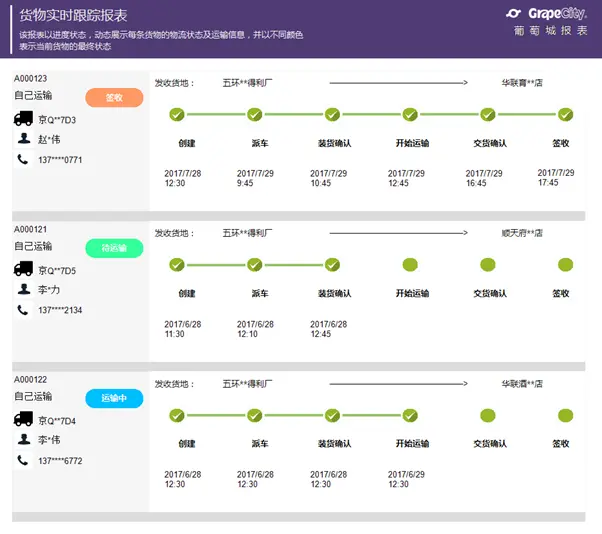This screenshot has width=602, height=534.
Task: Click the 装货确认 checkmark for order A000121
Action: pos(332,265)
